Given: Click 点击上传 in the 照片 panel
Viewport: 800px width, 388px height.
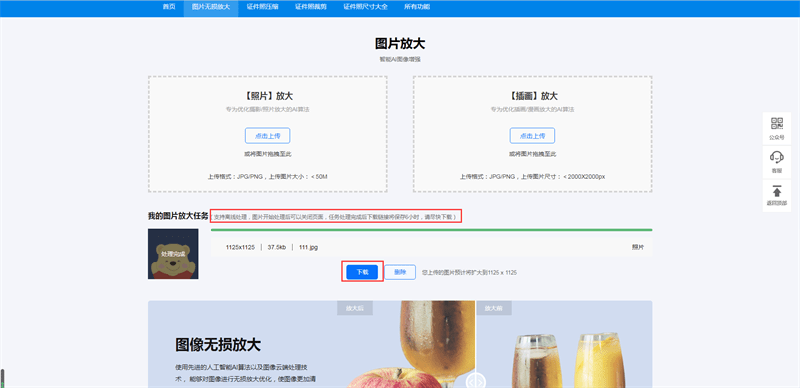Looking at the screenshot, I should click(267, 136).
